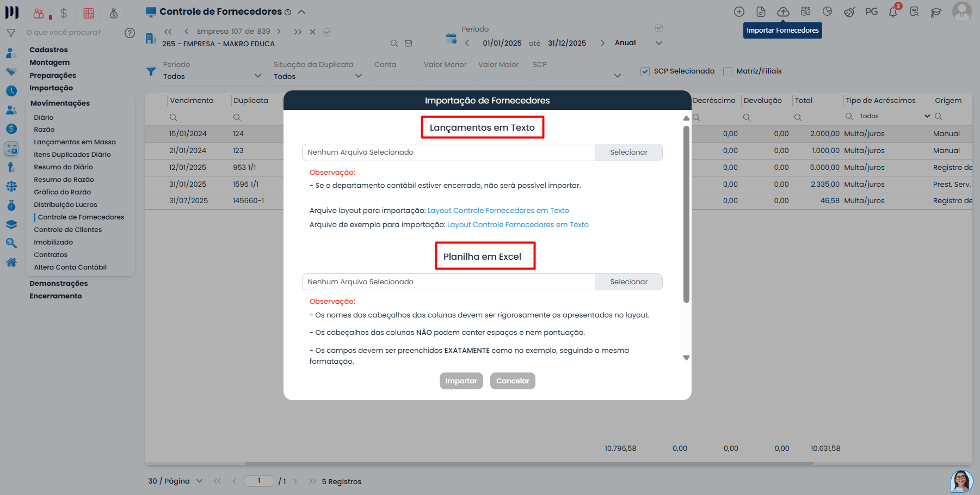Click the home icon in left sidebar
This screenshot has width=980, height=495.
coord(11,262)
